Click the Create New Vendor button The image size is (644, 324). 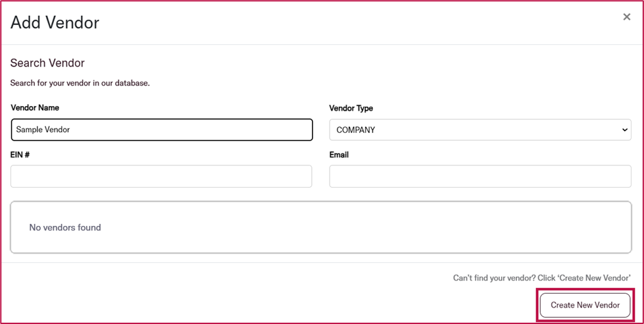[x=585, y=305]
